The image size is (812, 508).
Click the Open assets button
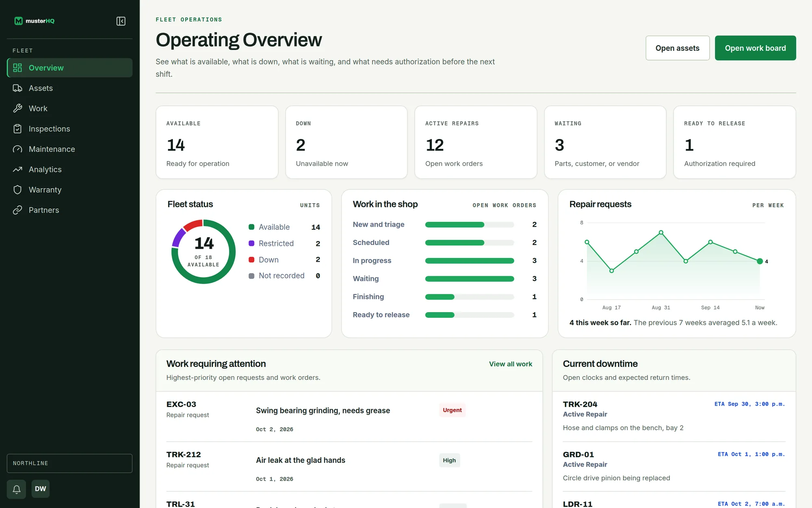(x=678, y=48)
